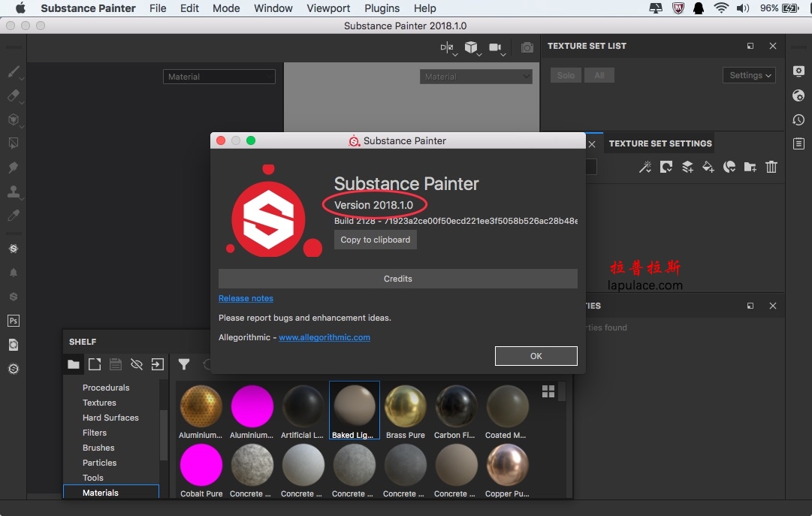Open the Log clipboard icon in the right dock
Image resolution: width=812 pixels, height=516 pixels.
tap(798, 143)
